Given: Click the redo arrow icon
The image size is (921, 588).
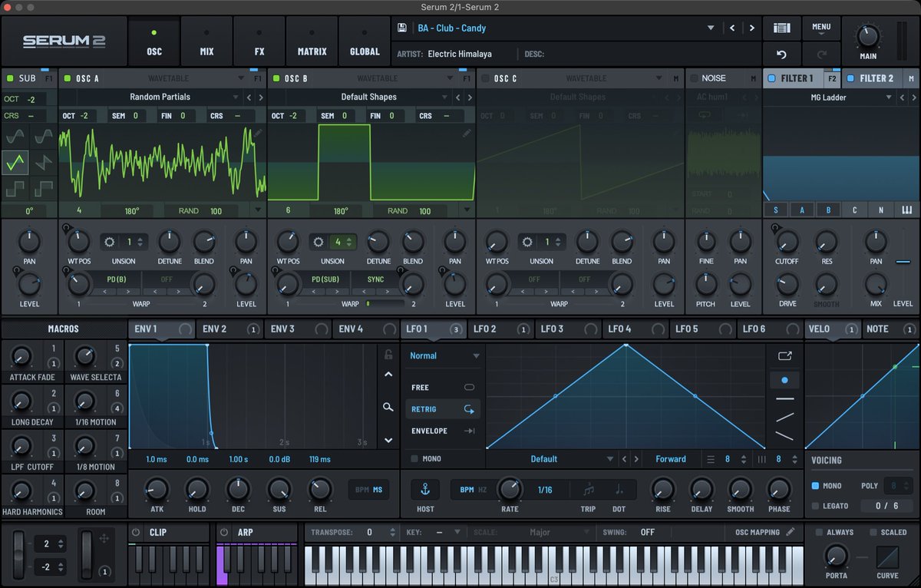Looking at the screenshot, I should [821, 55].
